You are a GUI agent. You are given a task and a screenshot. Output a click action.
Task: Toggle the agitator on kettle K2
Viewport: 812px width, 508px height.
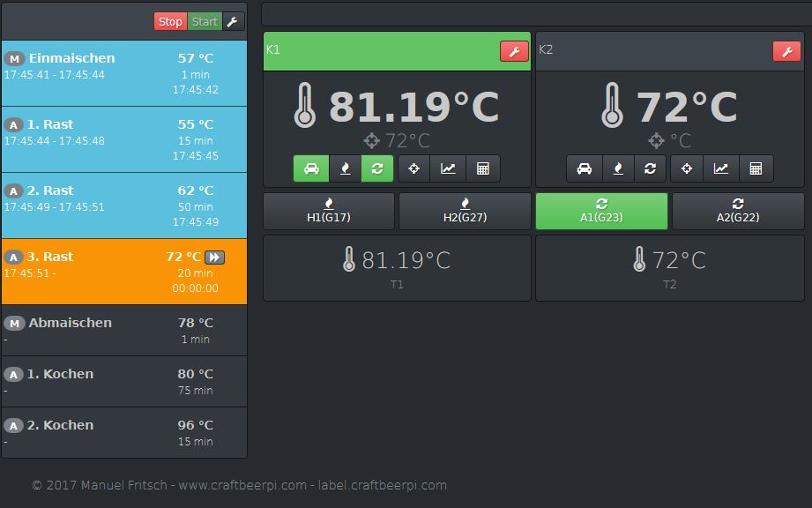point(650,168)
